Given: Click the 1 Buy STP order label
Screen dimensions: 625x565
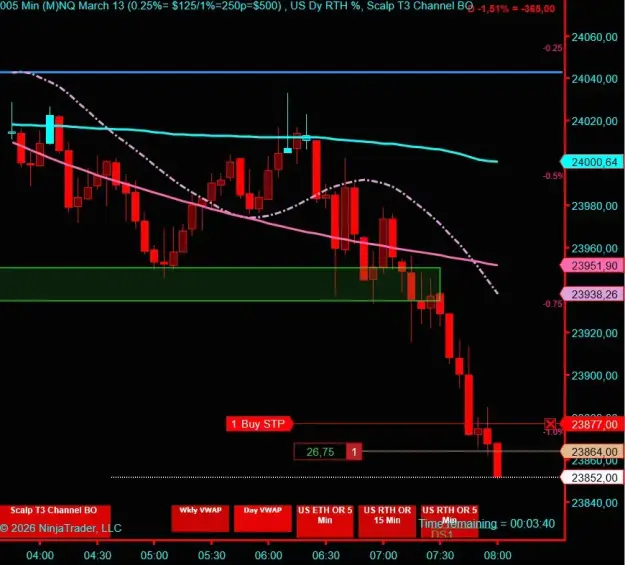Looking at the screenshot, I should [x=259, y=424].
